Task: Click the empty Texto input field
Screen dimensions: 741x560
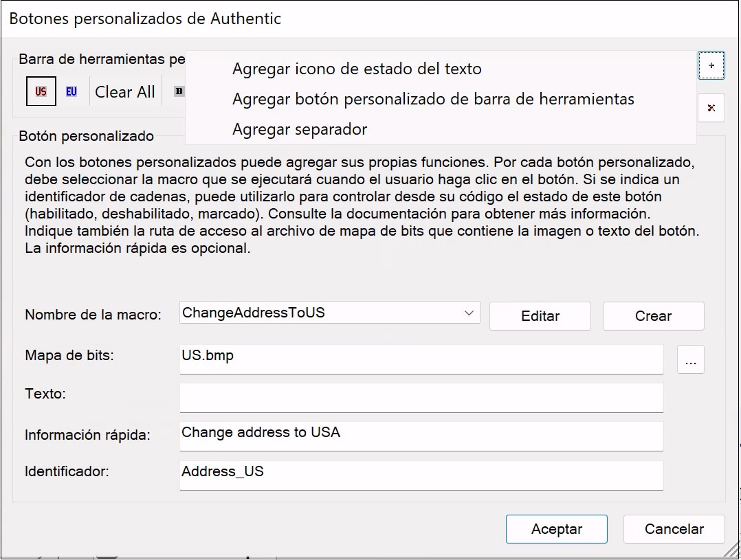Action: pos(421,397)
